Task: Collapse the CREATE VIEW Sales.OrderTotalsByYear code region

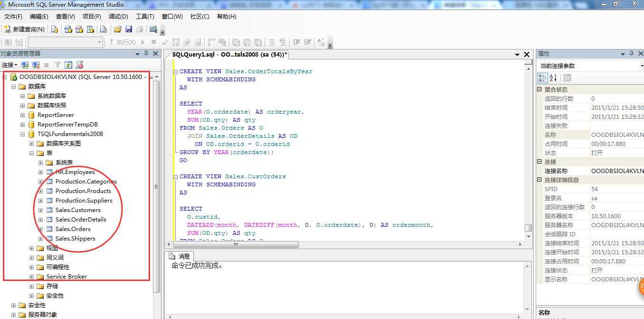Action: click(175, 72)
